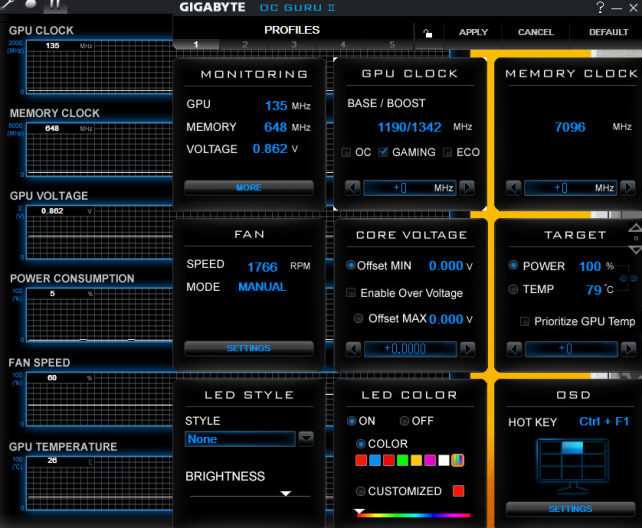The image size is (642, 528).
Task: Click the LED brightness slider
Action: coord(248,494)
